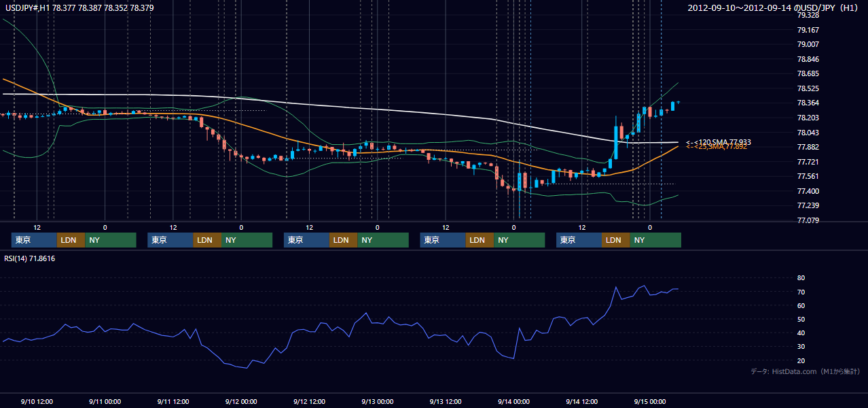Screen dimensions: 868x408
Task: Pick the 50 level on RSI axis
Action: coord(801,319)
